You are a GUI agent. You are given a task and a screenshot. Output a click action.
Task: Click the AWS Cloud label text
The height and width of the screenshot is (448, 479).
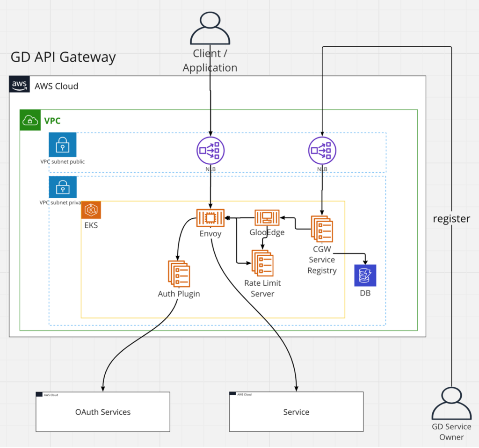coord(56,86)
